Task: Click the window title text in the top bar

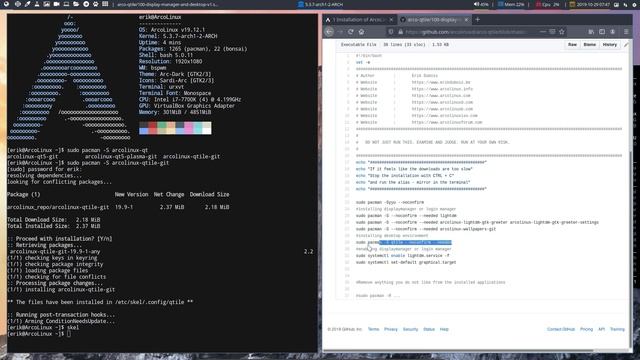Action: click(167, 4)
